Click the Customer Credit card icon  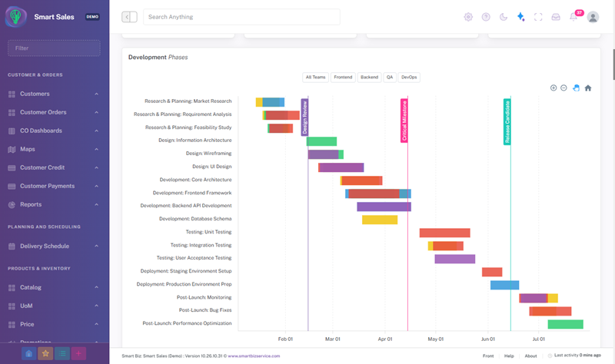coord(12,167)
